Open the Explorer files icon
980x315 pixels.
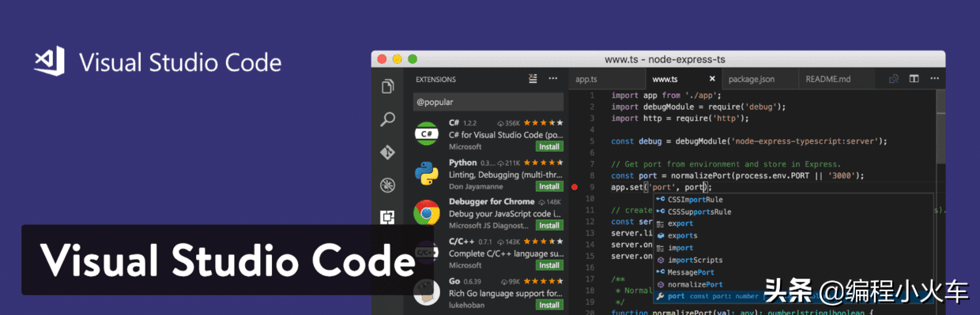[387, 87]
